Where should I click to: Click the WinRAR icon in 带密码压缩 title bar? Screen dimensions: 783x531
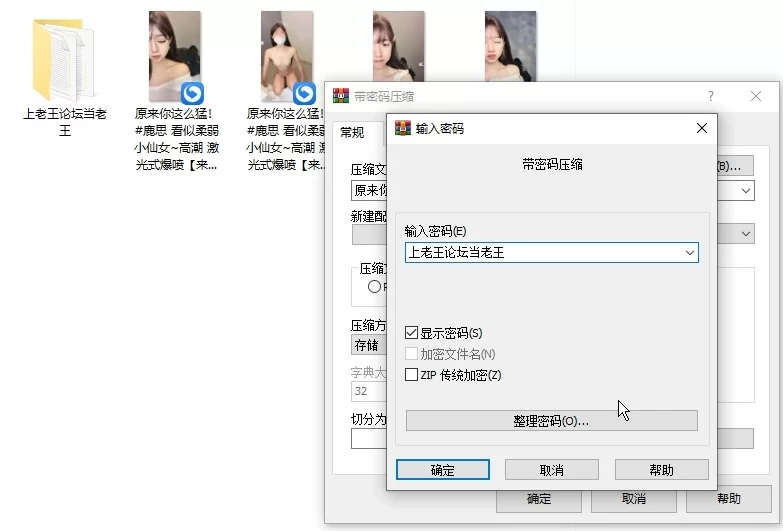(340, 96)
